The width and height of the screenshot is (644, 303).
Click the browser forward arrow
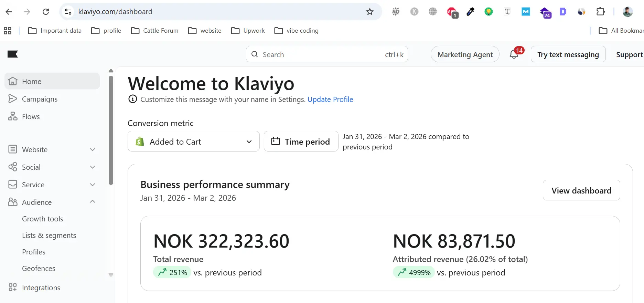click(27, 12)
